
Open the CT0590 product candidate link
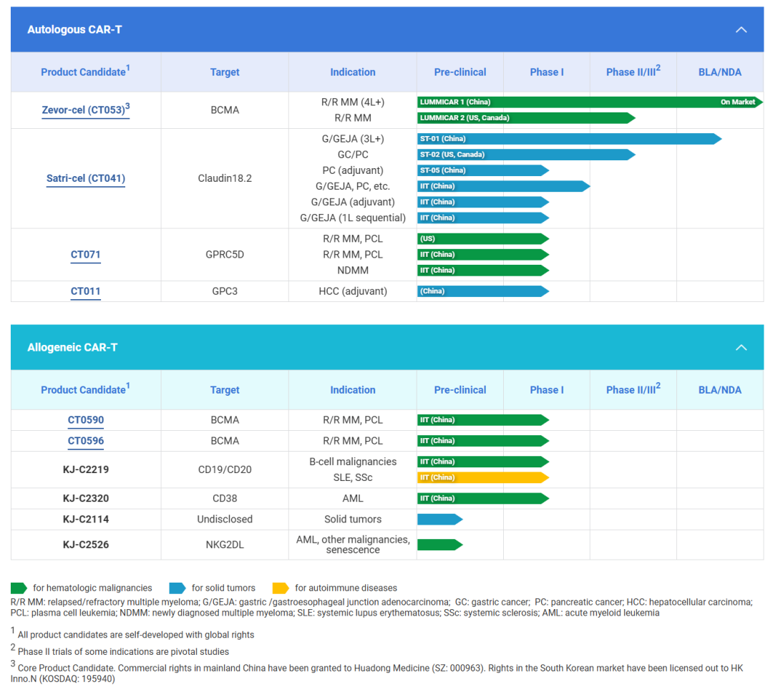click(85, 420)
